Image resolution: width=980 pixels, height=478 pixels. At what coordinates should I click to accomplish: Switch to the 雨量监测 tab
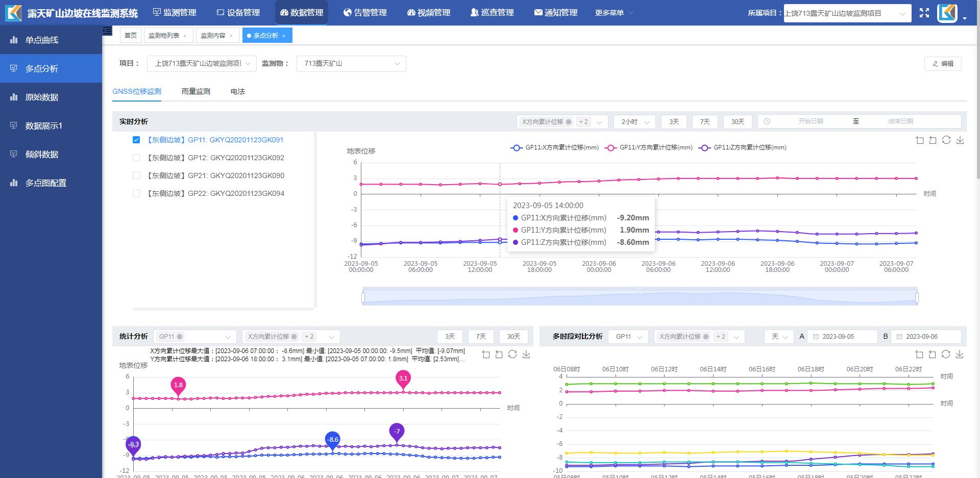[x=196, y=91]
